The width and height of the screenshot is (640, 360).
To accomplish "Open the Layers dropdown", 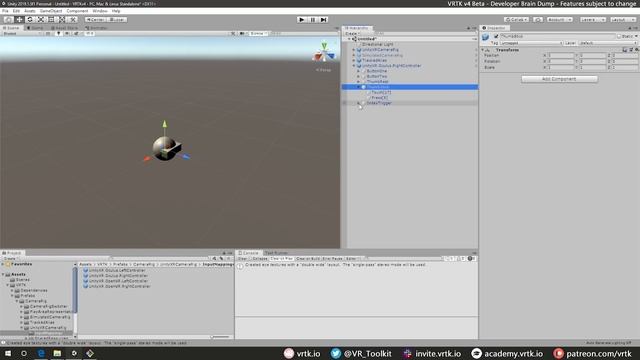I will click(593, 20).
